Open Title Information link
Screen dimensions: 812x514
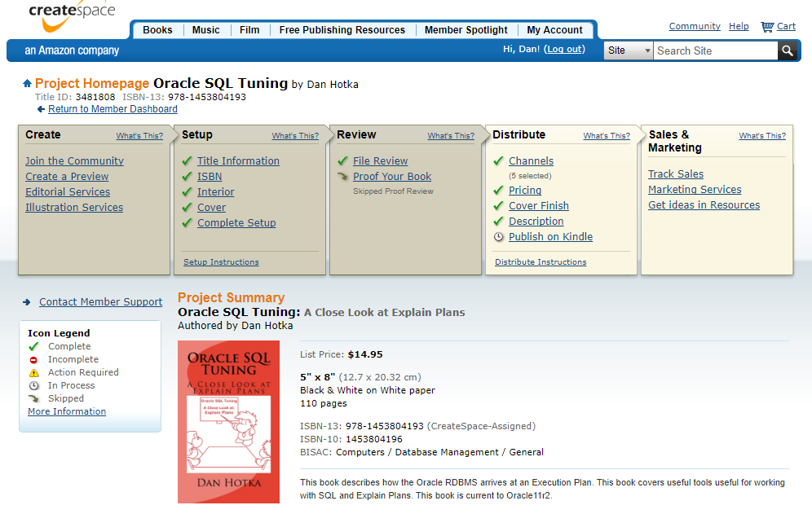point(238,161)
